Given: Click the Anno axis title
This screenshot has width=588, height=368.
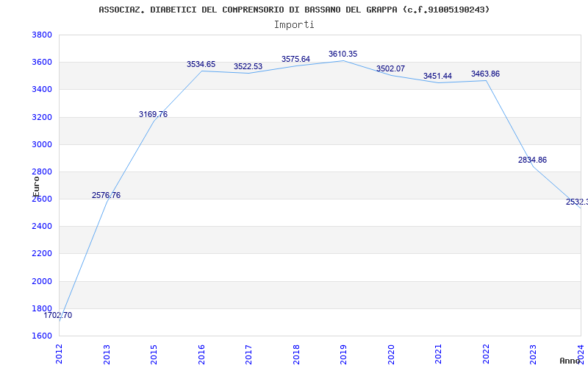Looking at the screenshot, I should (570, 361).
